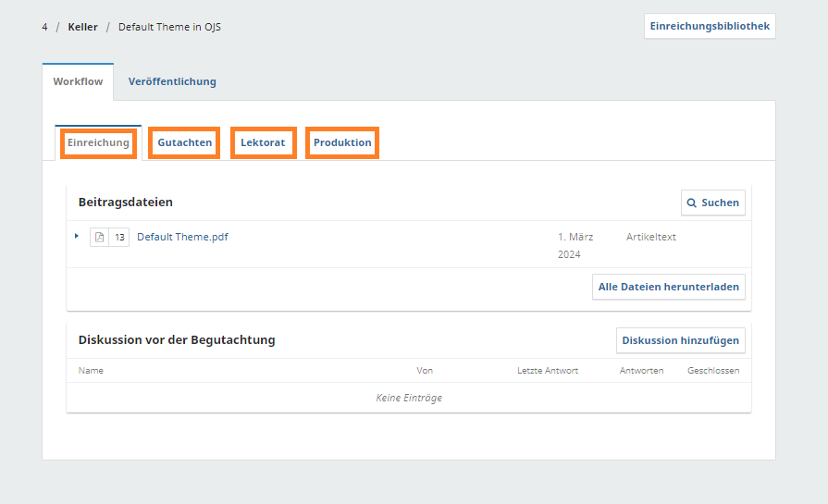
Task: Click the magnifier icon in Suchen
Action: [692, 203]
